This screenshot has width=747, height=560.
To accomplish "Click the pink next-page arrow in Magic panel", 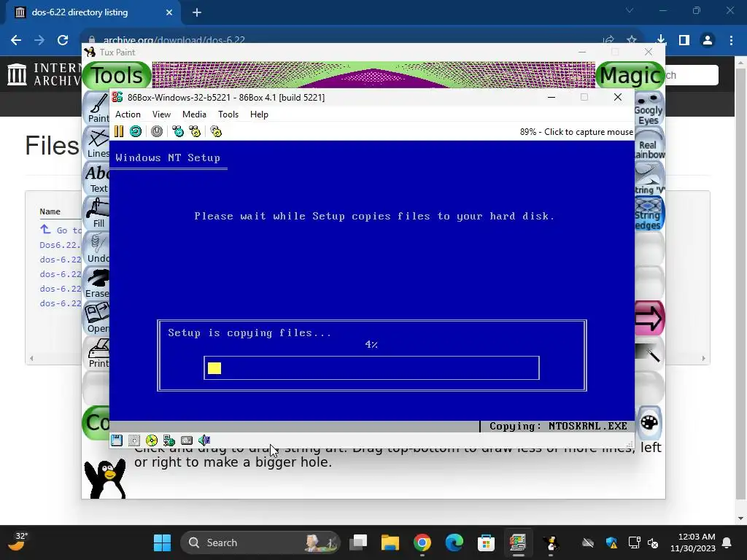I will [x=649, y=318].
